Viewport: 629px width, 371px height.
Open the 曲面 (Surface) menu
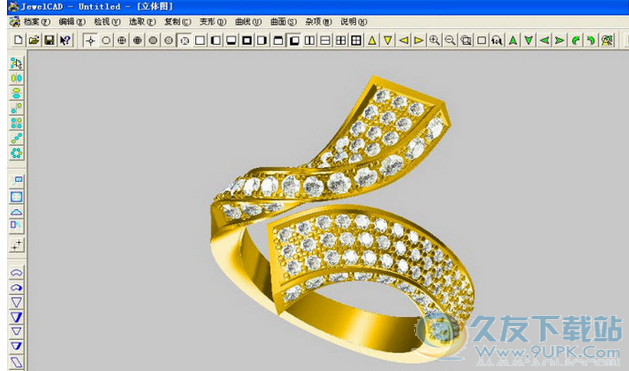point(283,22)
